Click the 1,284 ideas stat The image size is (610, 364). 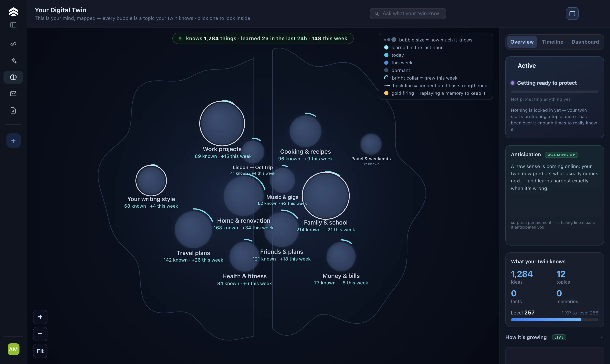click(x=522, y=277)
